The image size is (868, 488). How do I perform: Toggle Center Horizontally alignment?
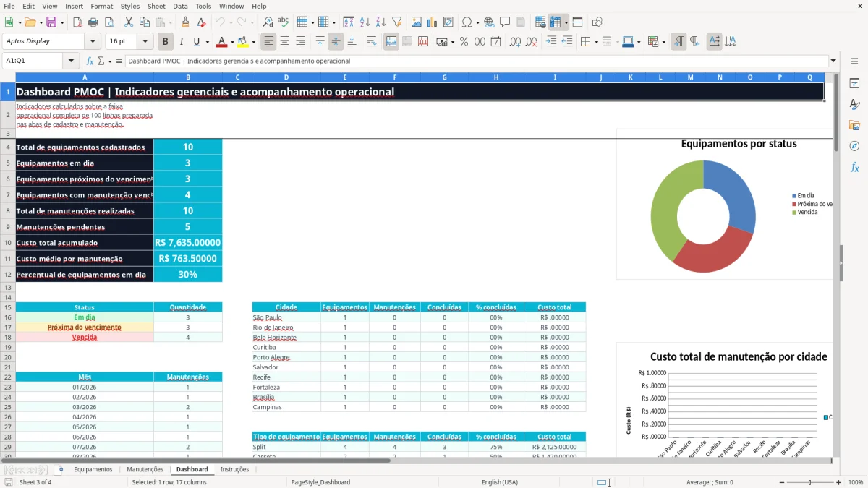pos(284,42)
